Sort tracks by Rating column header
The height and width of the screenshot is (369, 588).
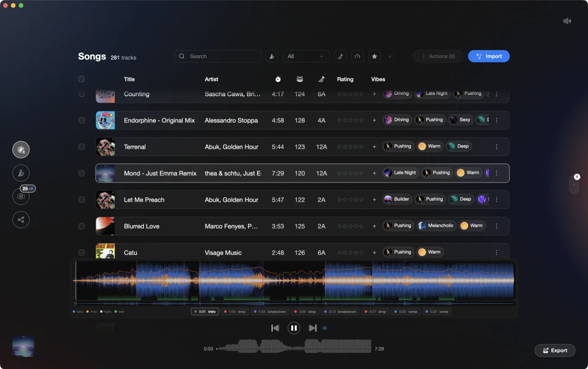click(345, 79)
